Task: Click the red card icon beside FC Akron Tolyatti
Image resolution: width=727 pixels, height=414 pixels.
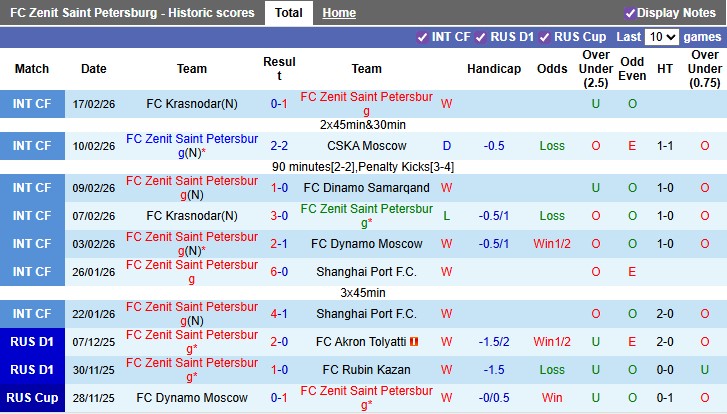Action: click(x=413, y=341)
